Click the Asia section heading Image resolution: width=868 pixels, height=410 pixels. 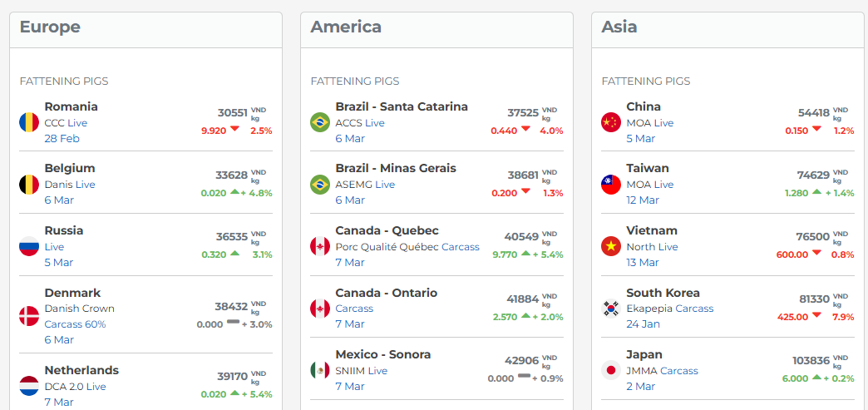(619, 27)
